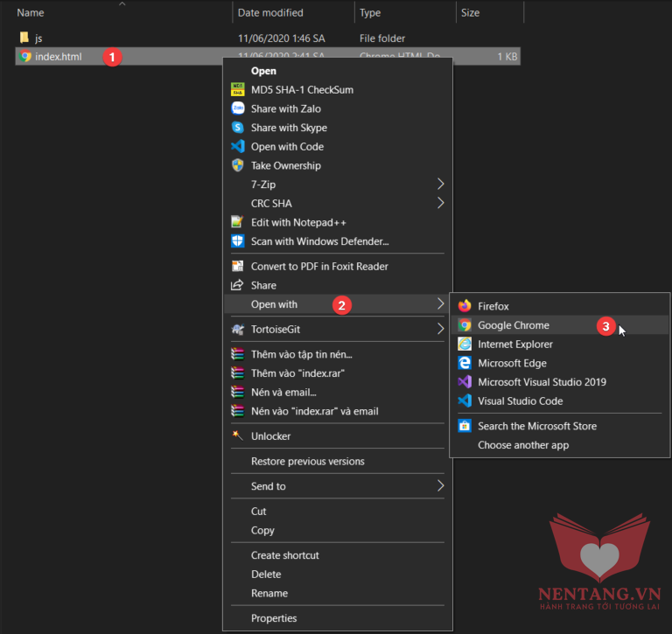Select Properties from the context menu

274,618
